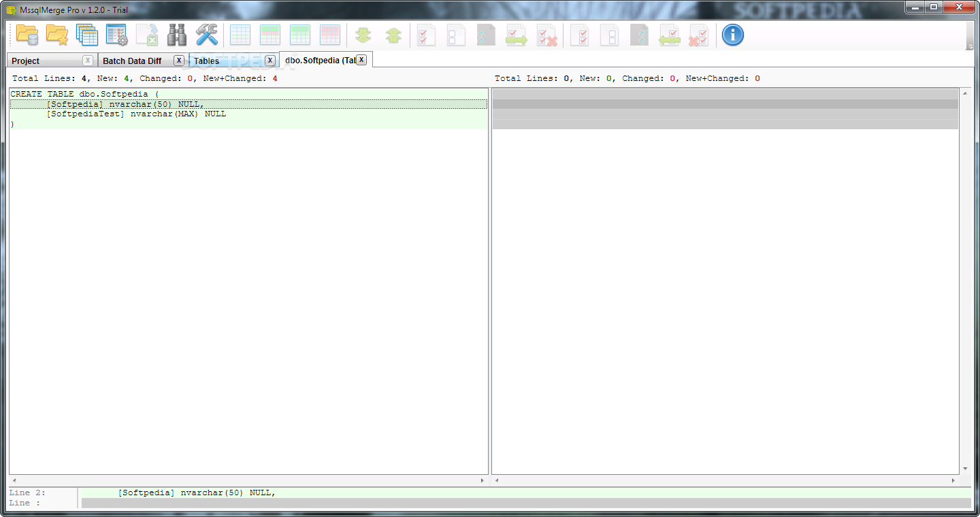Screen dimensions: 980x517
Task: Click document icon with red X at bottom-left
Action: (700, 35)
